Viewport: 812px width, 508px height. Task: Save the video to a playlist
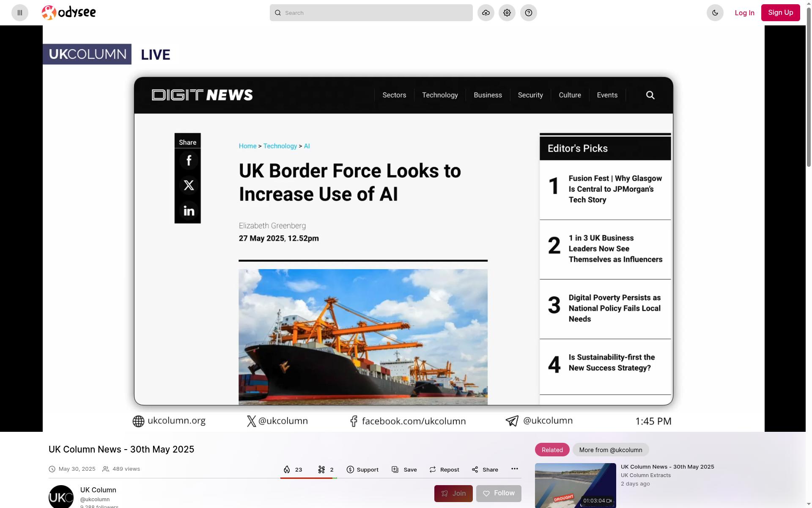[x=404, y=469]
